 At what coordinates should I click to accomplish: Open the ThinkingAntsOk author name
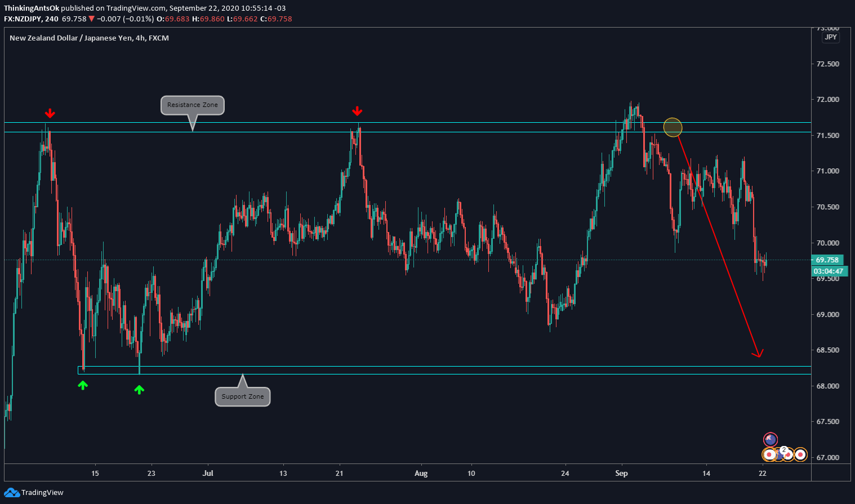(x=32, y=8)
